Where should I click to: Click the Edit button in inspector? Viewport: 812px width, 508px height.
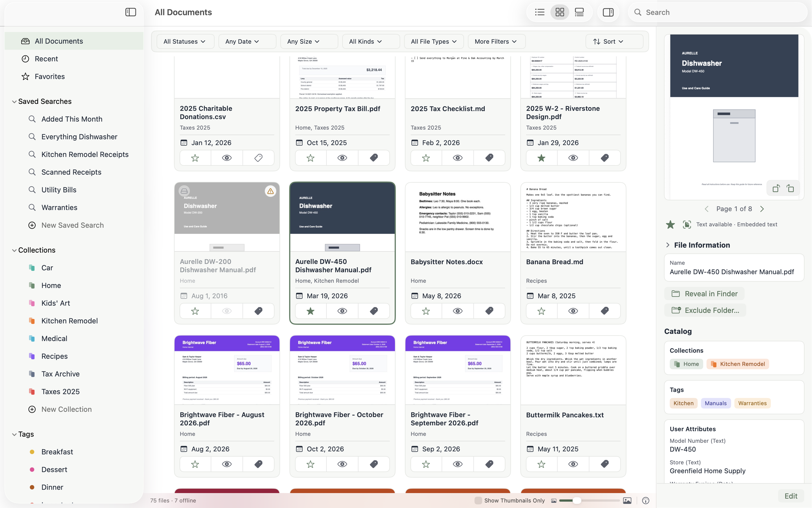pos(791,496)
